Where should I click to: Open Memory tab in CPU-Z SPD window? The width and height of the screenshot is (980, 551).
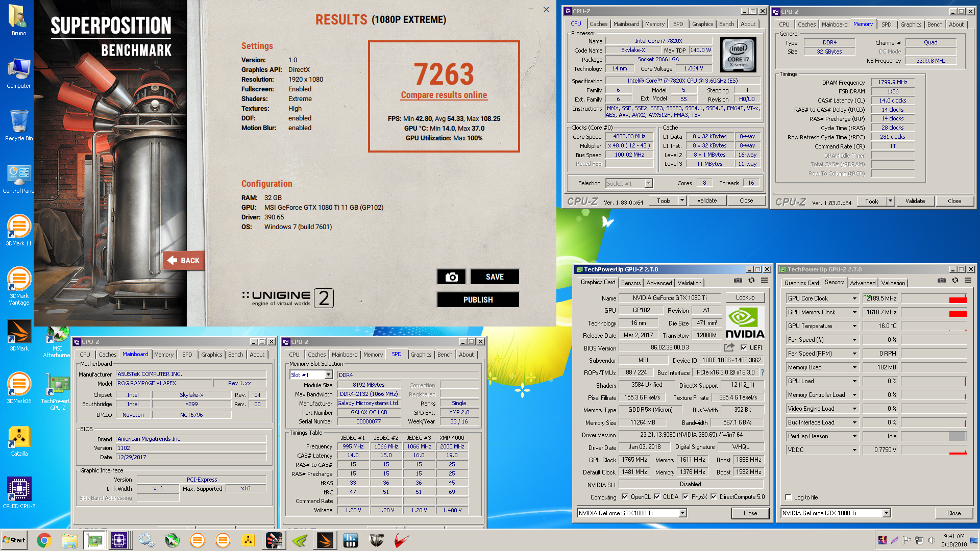(x=373, y=355)
